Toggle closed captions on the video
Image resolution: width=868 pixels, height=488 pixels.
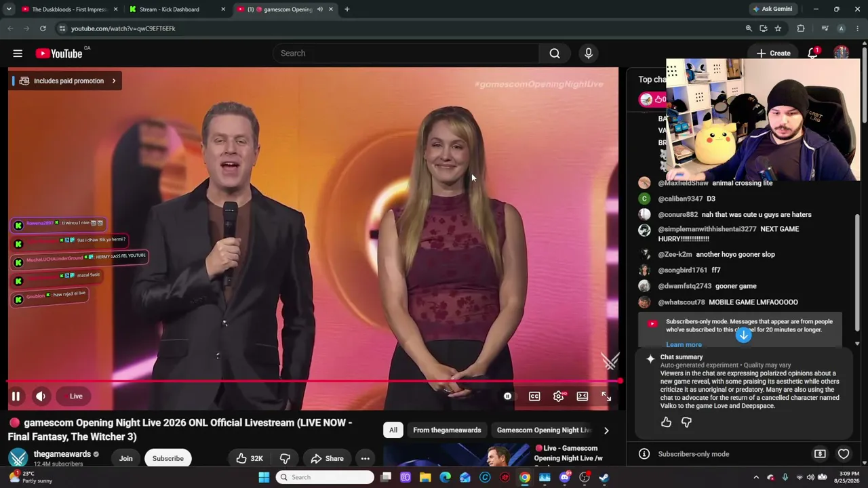(534, 396)
